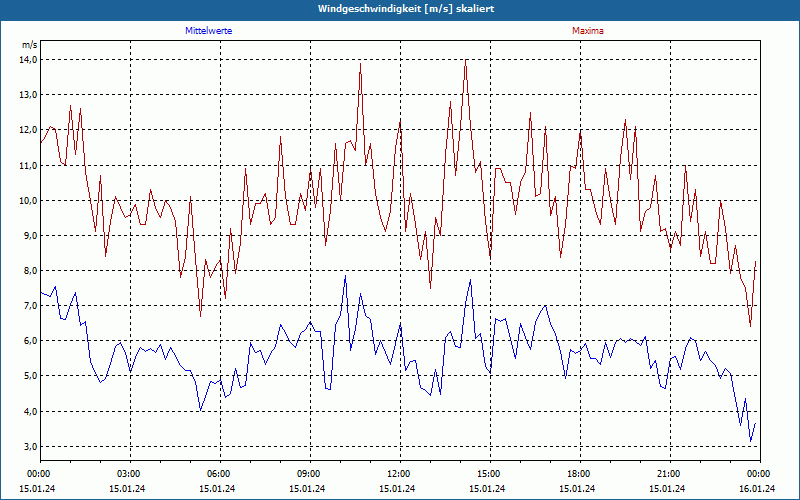Click the 12:00 time axis label
Screen dimensions: 800x500
[x=400, y=474]
